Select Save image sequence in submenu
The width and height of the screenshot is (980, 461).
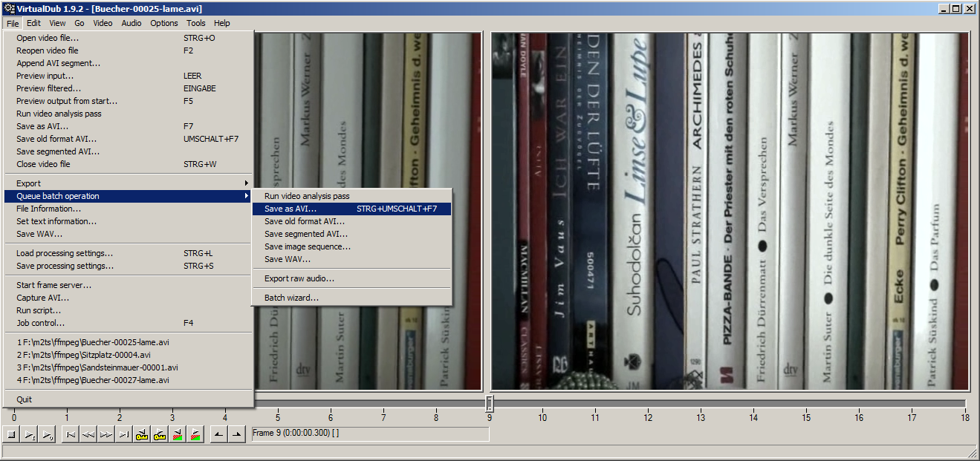pyautogui.click(x=352, y=246)
